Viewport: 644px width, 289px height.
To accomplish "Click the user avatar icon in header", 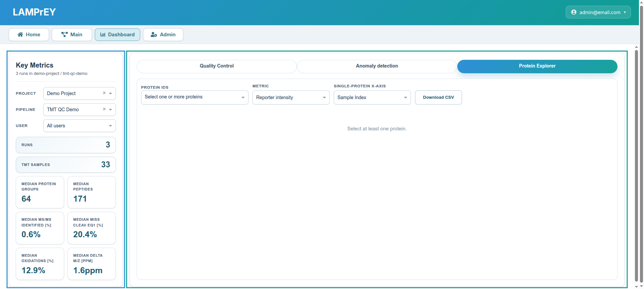I will (x=573, y=12).
